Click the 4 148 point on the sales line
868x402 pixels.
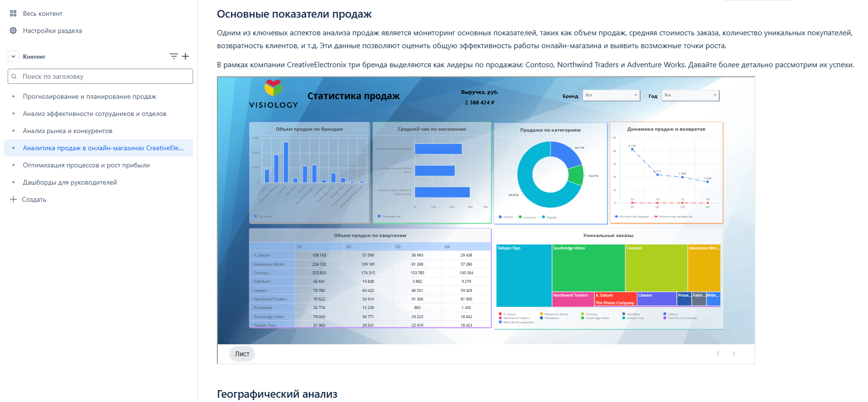tap(633, 149)
